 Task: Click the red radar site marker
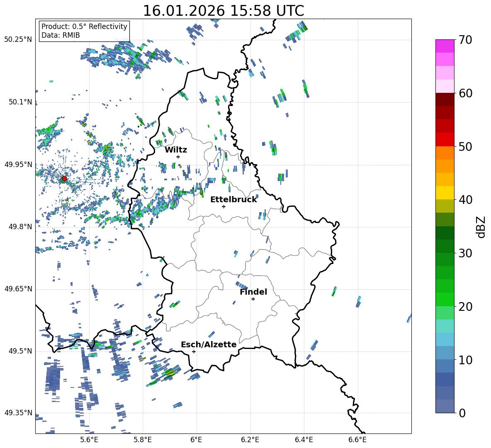(64, 179)
